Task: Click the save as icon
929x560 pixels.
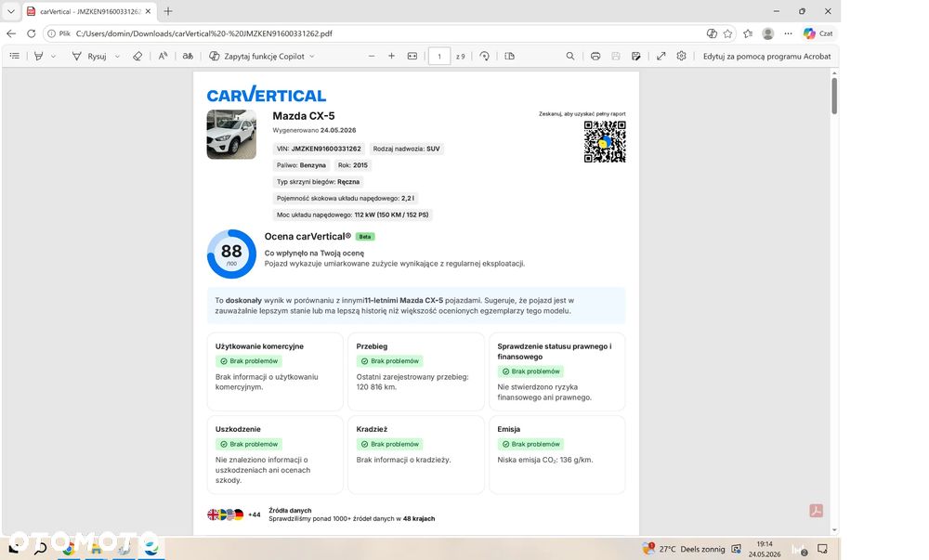Action: click(x=635, y=57)
